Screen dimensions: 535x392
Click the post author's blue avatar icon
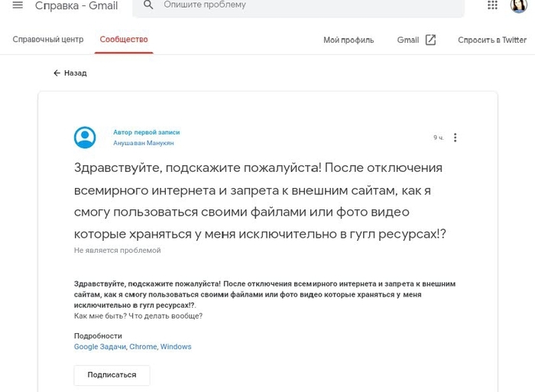tap(85, 138)
